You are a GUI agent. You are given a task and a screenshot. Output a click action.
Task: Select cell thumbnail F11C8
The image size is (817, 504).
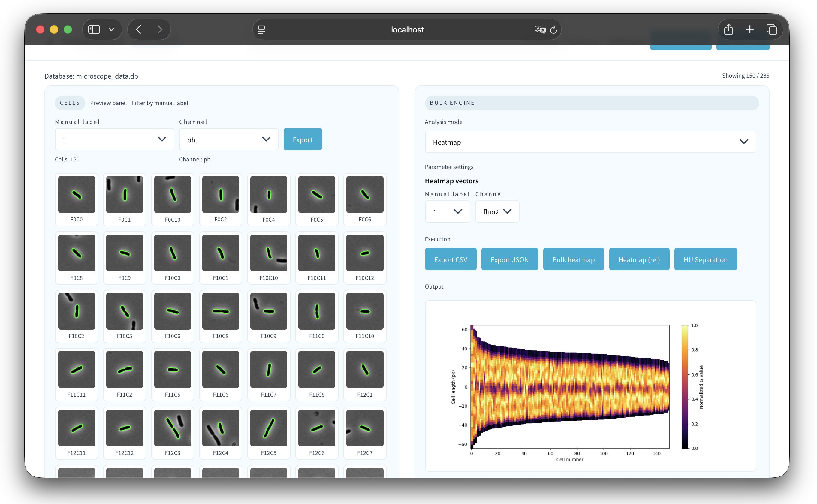(x=316, y=375)
